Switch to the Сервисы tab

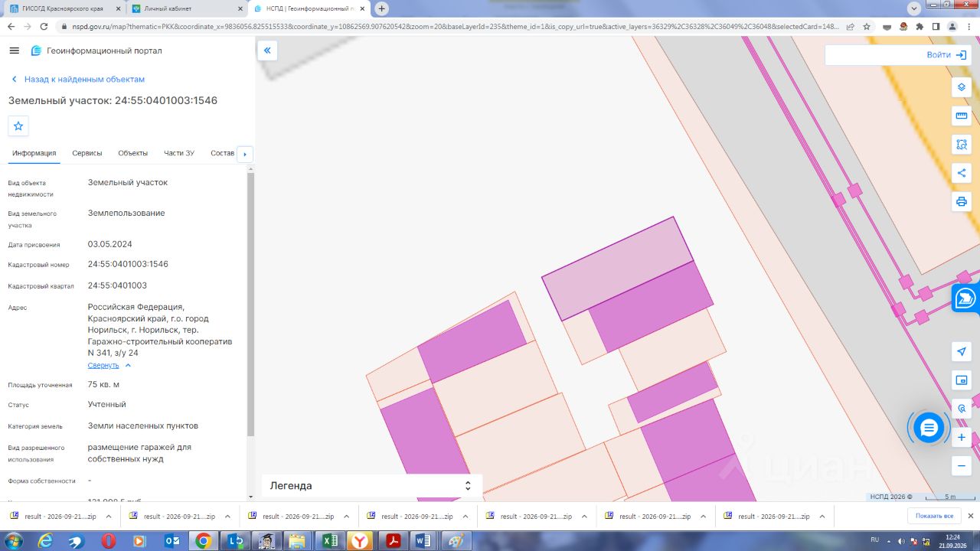[x=87, y=153]
